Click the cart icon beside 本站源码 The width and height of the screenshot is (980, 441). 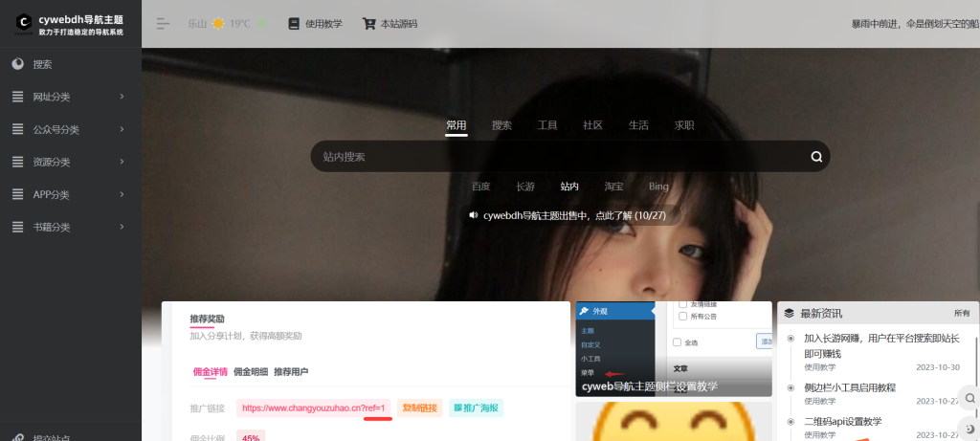click(368, 24)
